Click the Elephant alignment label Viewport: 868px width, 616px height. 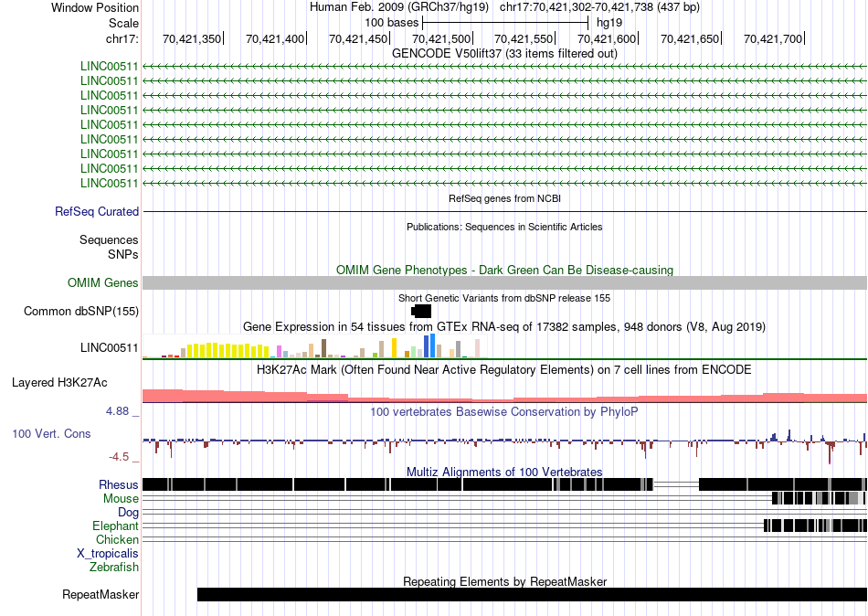pos(116,526)
